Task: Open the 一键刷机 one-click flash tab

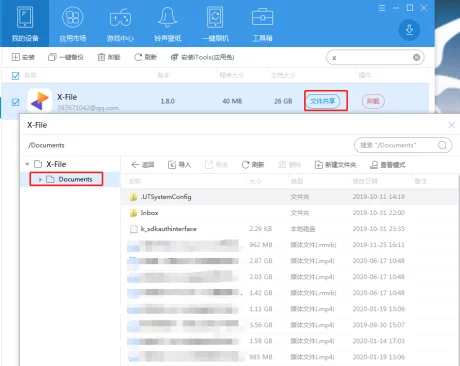Action: coord(215,23)
